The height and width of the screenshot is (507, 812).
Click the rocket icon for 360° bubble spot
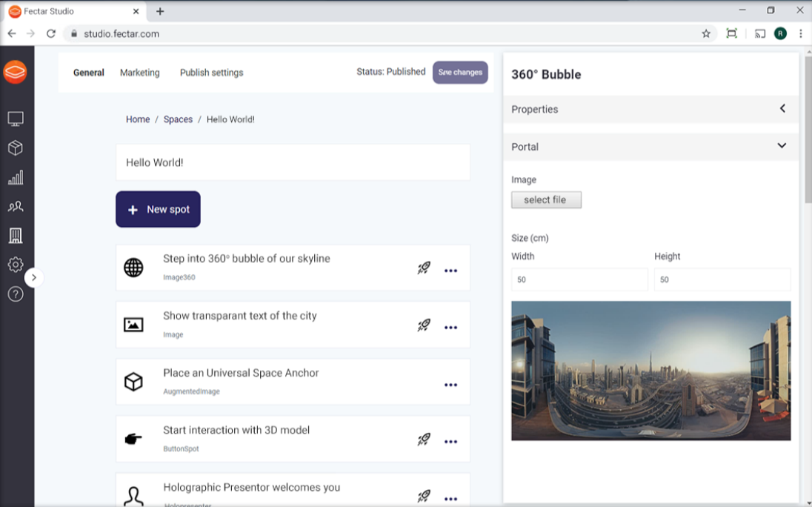click(x=424, y=268)
